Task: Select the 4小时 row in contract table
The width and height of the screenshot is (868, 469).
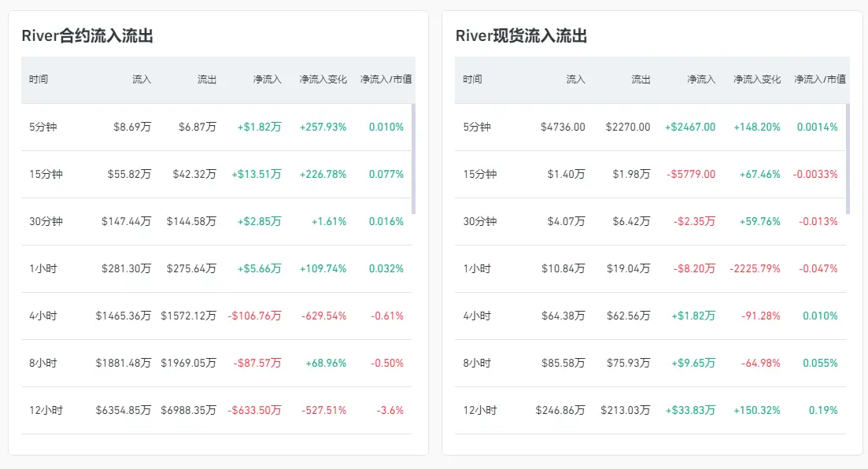Action: pyautogui.click(x=216, y=316)
